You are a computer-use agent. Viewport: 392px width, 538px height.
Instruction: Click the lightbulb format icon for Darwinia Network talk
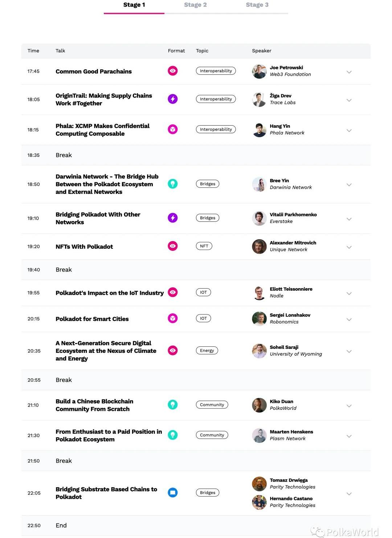tap(172, 184)
